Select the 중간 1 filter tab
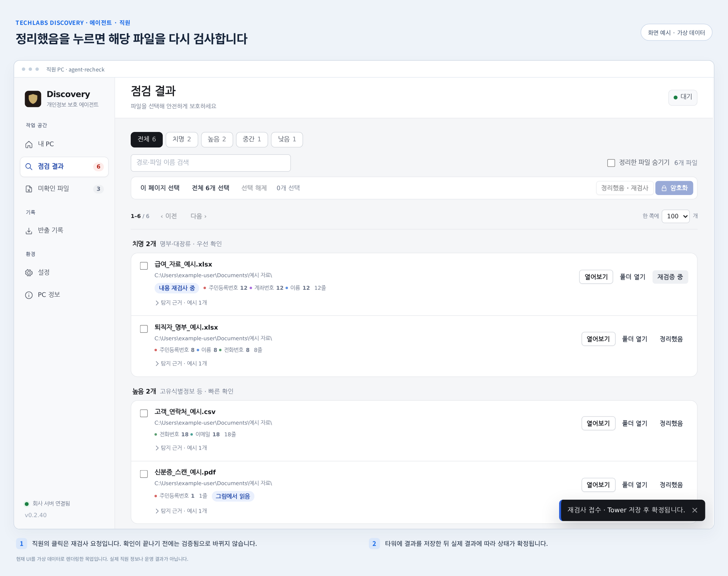This screenshot has height=576, width=728. click(x=252, y=139)
